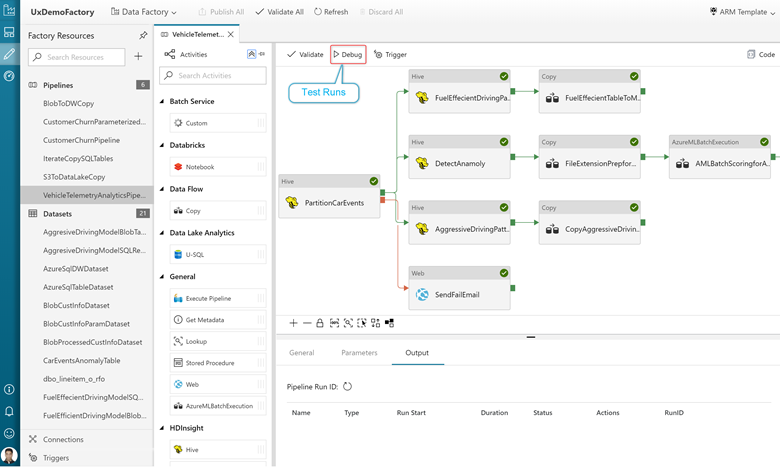Open the Data Factory dropdown in top bar

tap(144, 12)
